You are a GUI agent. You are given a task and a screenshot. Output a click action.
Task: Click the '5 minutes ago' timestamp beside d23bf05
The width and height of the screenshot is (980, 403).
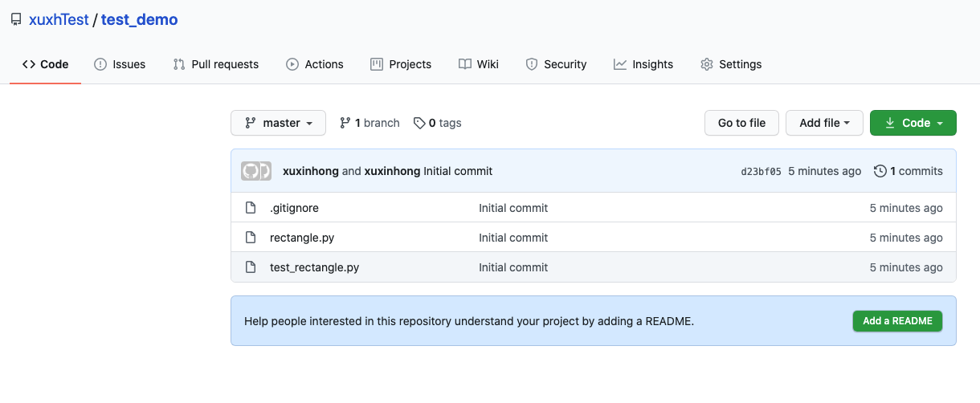pyautogui.click(x=825, y=171)
